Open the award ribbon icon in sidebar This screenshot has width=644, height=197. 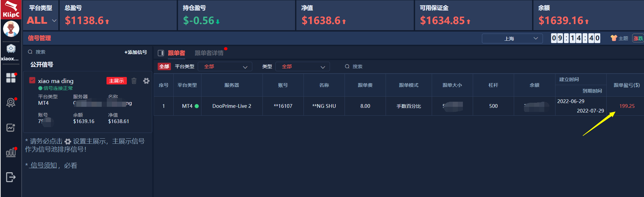(11, 102)
